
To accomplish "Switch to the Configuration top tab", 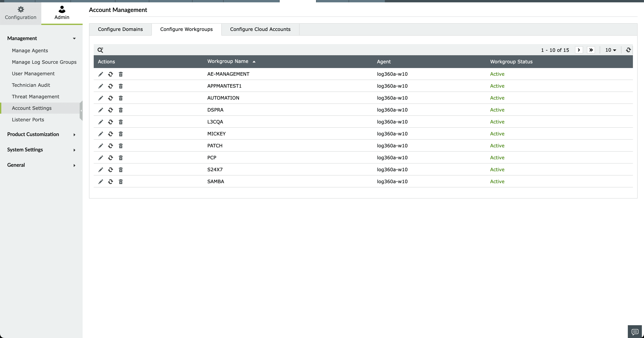I will 20,13.
